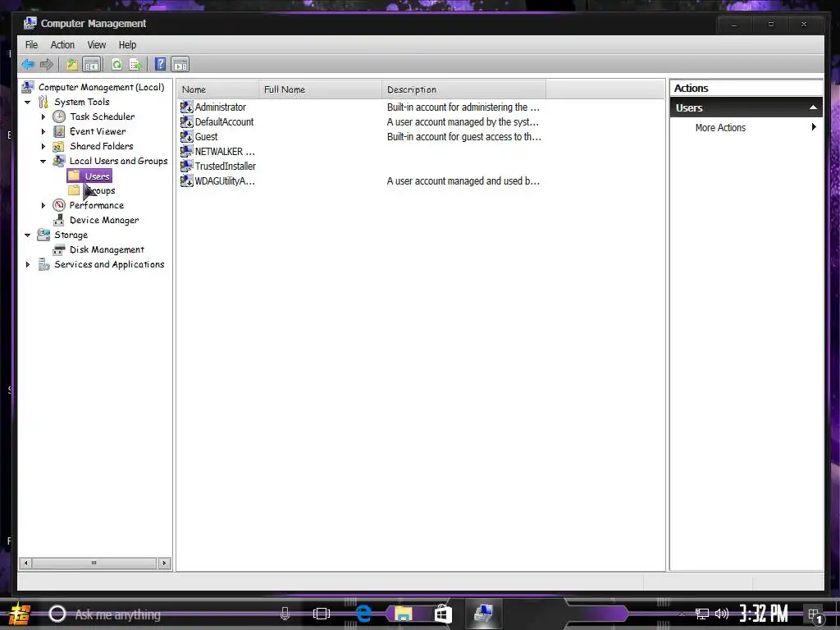Collapse the Storage tree node
This screenshot has height=630, width=840.
[28, 235]
